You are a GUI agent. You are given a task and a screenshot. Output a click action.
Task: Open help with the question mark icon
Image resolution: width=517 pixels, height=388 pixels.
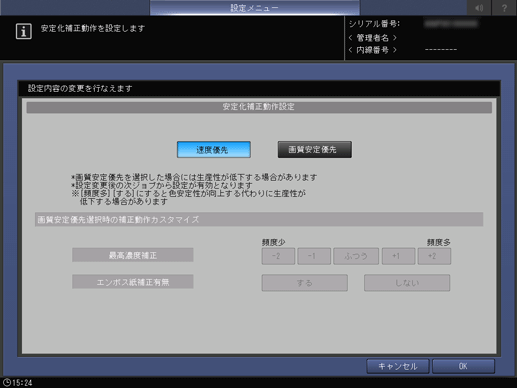(x=504, y=8)
